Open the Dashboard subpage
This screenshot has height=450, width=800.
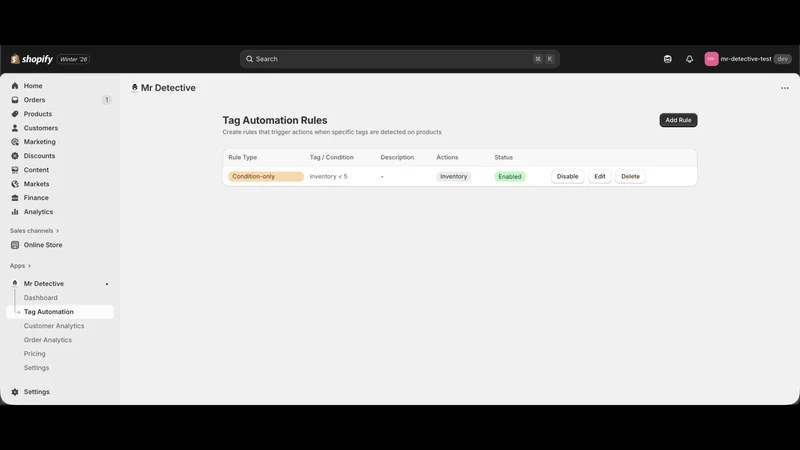pos(41,297)
